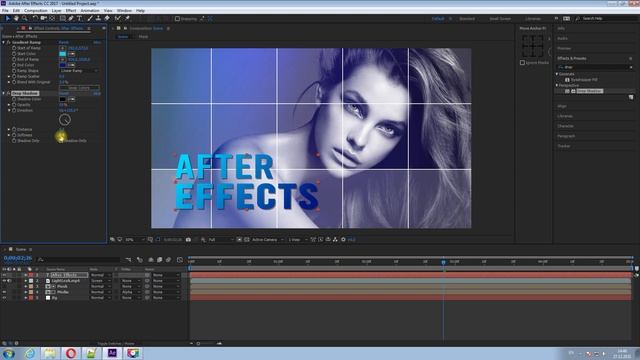Open the 1 View layout dropdown

pos(297,240)
